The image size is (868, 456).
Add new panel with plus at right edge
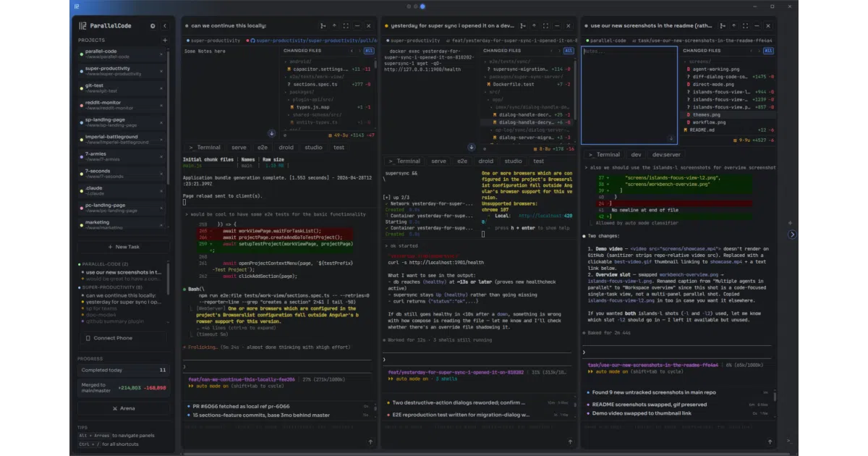click(x=791, y=223)
